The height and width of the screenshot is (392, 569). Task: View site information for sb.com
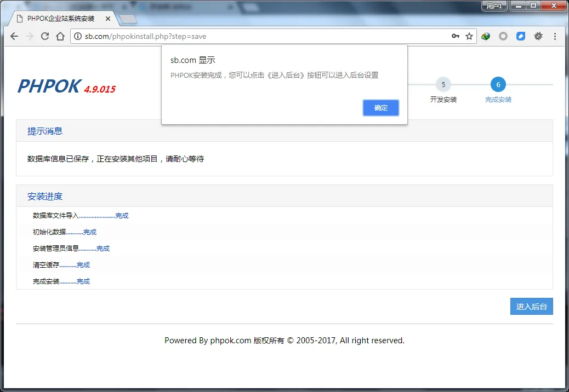pyautogui.click(x=78, y=36)
